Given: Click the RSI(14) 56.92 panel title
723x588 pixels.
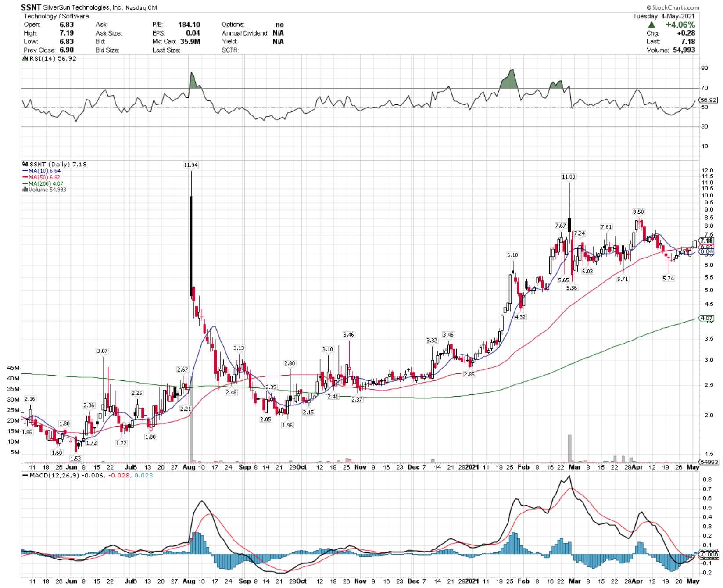Looking at the screenshot, I should point(53,58).
